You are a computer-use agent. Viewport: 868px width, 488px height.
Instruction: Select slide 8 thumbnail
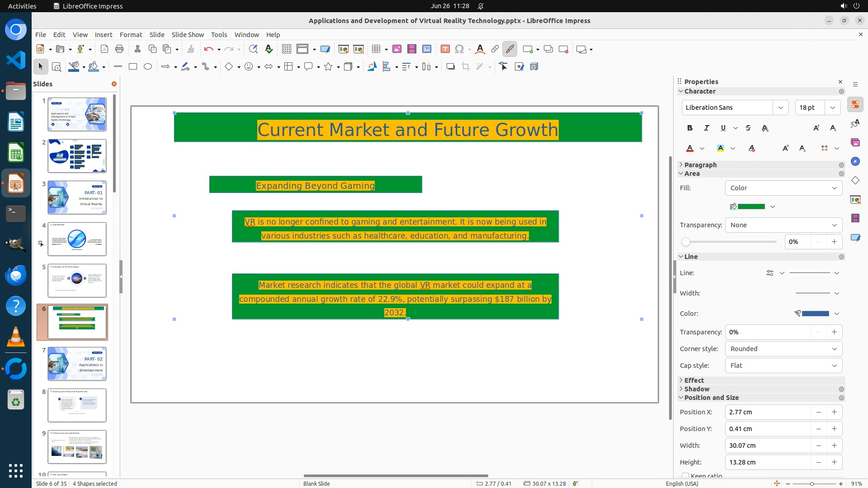(x=77, y=405)
